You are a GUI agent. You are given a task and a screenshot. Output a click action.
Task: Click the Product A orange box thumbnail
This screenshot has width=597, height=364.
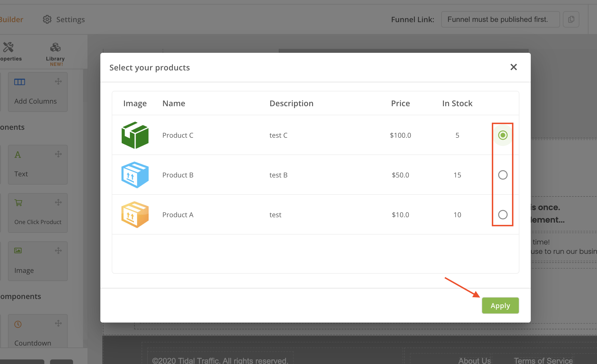pos(135,215)
